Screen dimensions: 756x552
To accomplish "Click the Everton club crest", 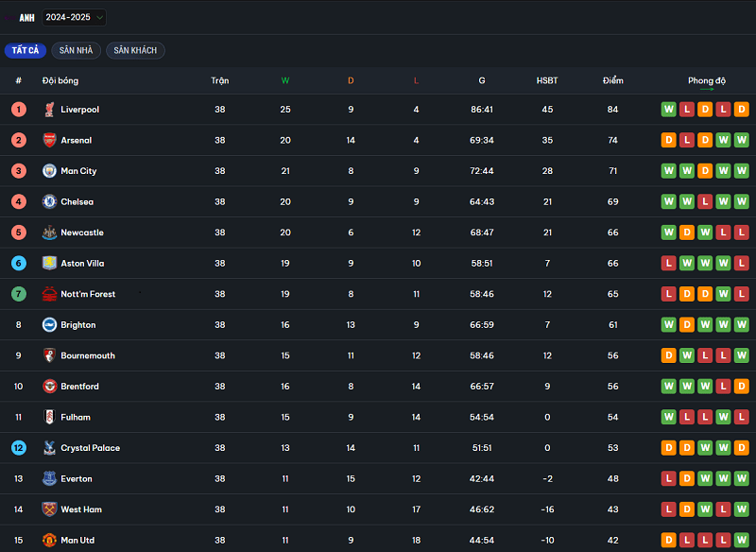I will pyautogui.click(x=49, y=478).
